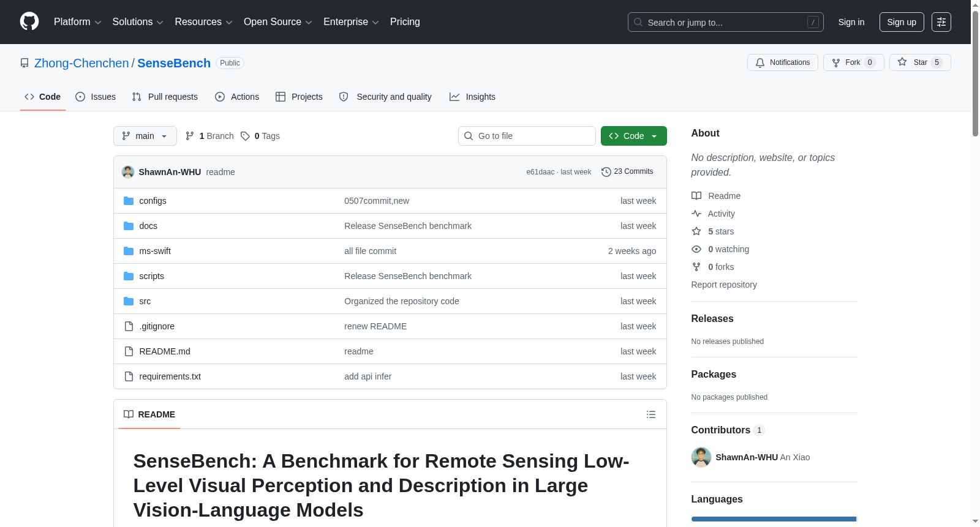Open the 'all file commit' commit message
The width and height of the screenshot is (980, 527).
tap(371, 251)
